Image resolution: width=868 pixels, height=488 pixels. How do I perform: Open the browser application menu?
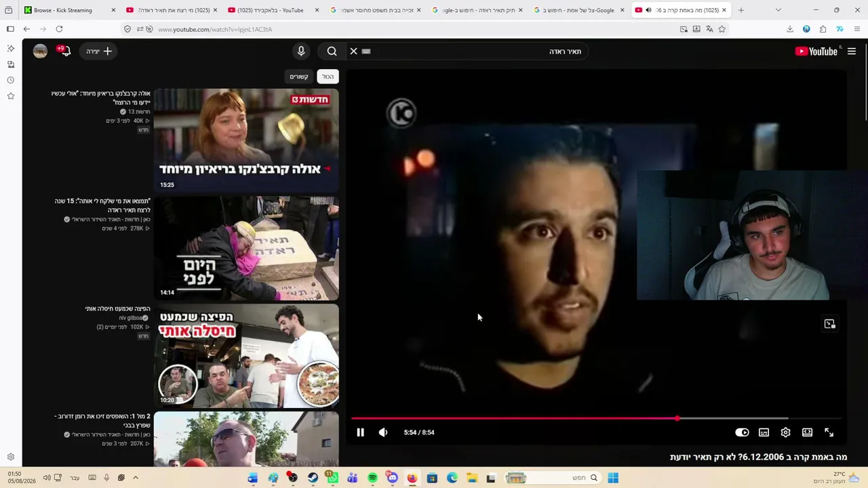(857, 29)
